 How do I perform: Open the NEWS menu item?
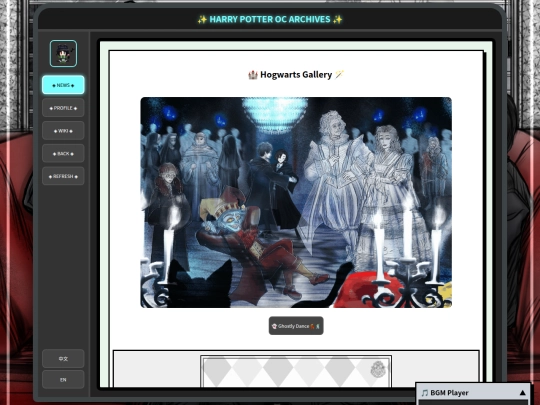(63, 85)
